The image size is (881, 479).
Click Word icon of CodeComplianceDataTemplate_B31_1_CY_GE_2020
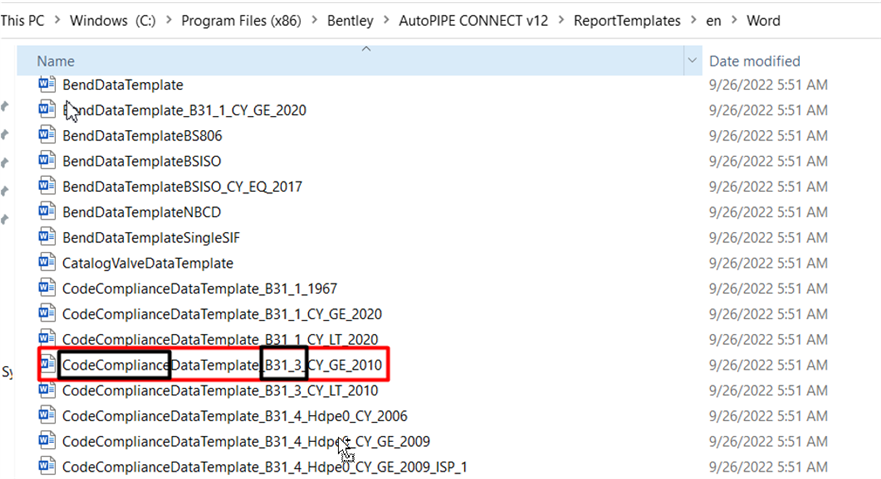[47, 313]
